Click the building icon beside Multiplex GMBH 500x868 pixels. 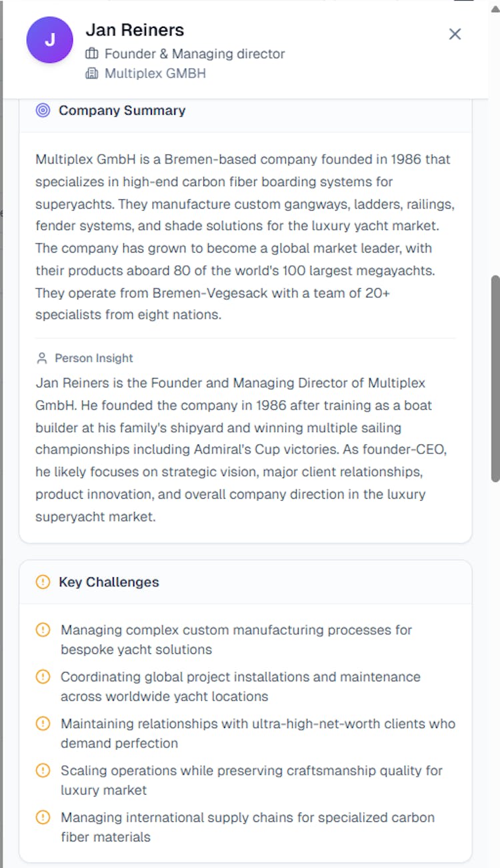92,73
